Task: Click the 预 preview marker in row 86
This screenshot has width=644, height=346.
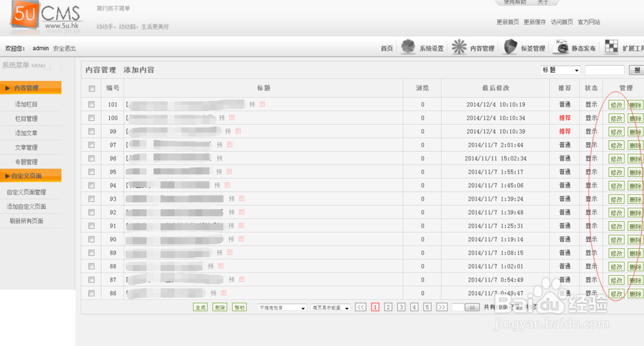Action: pyautogui.click(x=214, y=293)
